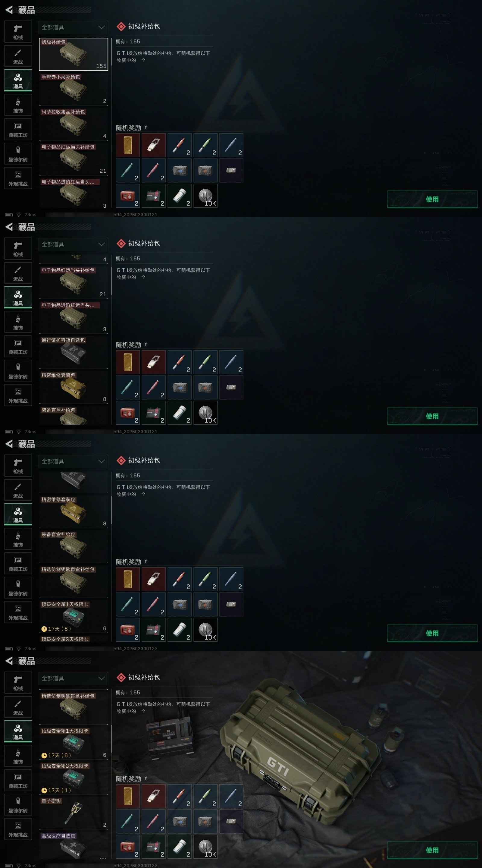Select the 精密维修套装包 yellow case above 装备盲盒补给包 and 精选仿制钥匙盲盒补给包
The width and height of the screenshot is (482, 868).
tap(74, 512)
